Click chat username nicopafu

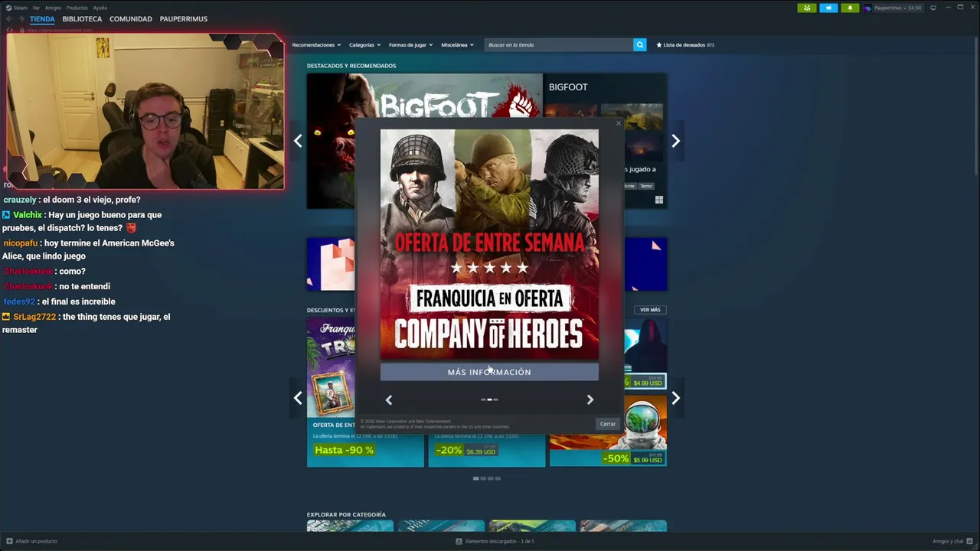pyautogui.click(x=20, y=243)
